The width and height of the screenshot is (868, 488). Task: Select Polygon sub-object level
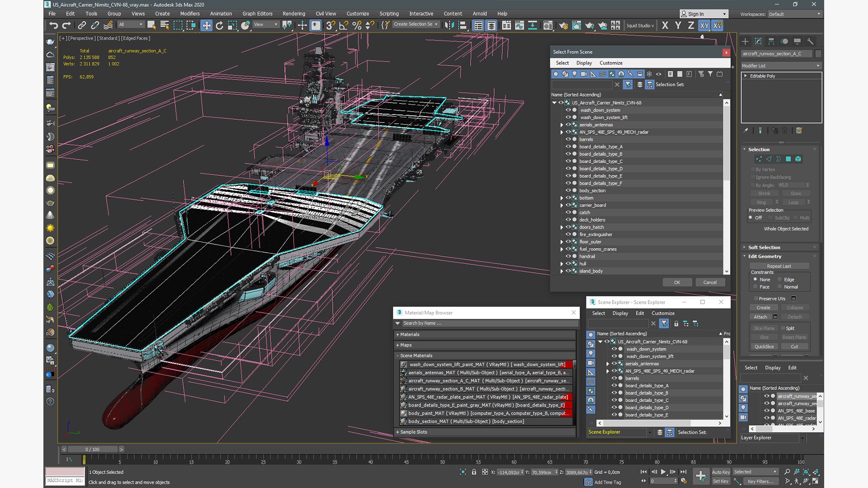788,159
